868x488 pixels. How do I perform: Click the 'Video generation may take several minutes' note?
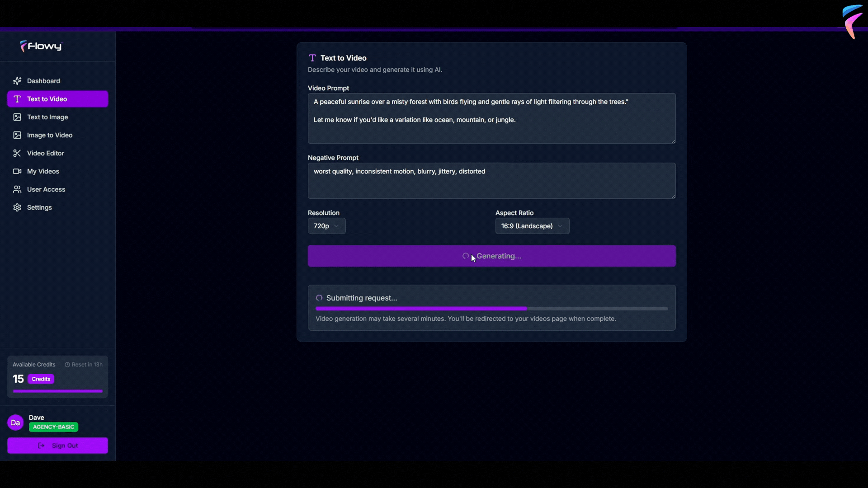tap(466, 319)
